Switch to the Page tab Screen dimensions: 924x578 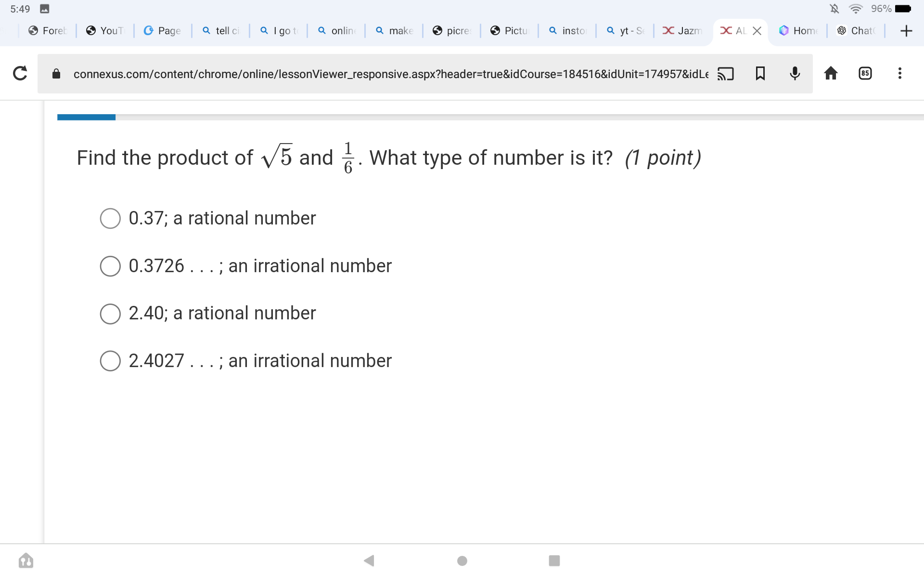click(163, 31)
